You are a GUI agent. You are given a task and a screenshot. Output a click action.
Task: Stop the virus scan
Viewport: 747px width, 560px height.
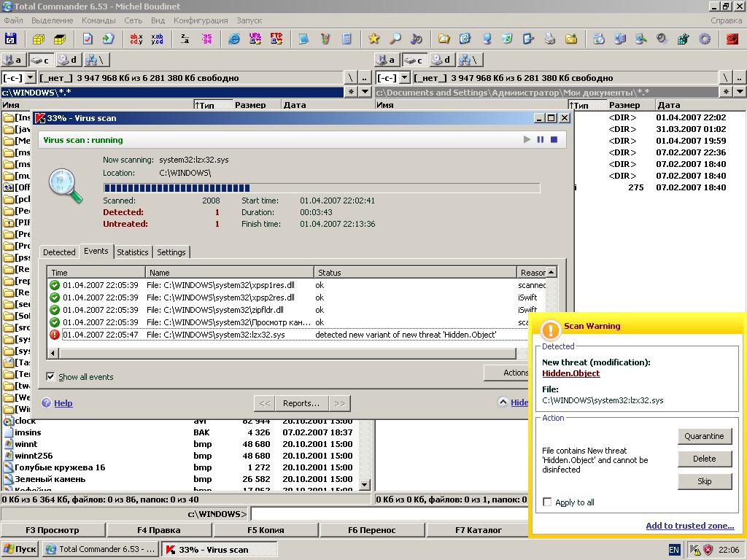554,139
